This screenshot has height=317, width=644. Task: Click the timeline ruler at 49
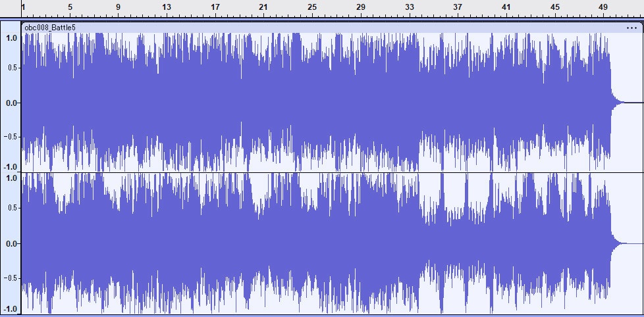(x=603, y=7)
